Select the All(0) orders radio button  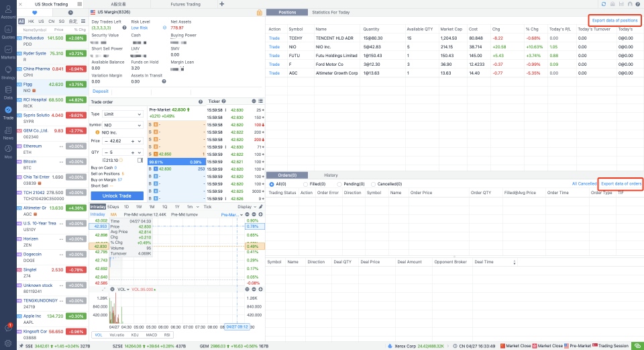coord(272,184)
